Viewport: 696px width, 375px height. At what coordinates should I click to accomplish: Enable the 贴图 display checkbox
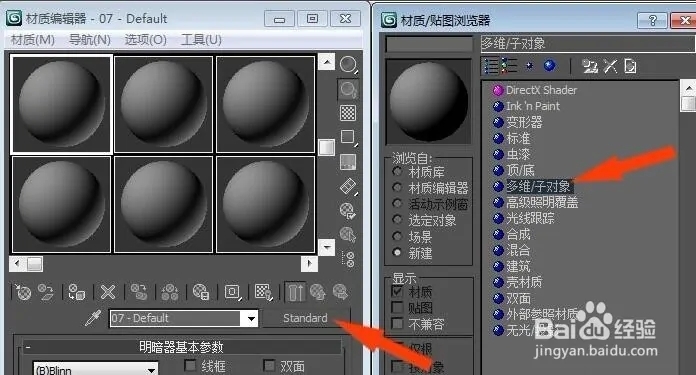tap(398, 308)
